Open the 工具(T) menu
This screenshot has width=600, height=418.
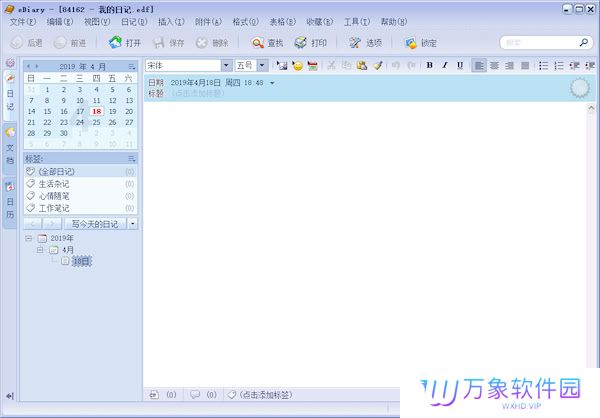point(357,22)
